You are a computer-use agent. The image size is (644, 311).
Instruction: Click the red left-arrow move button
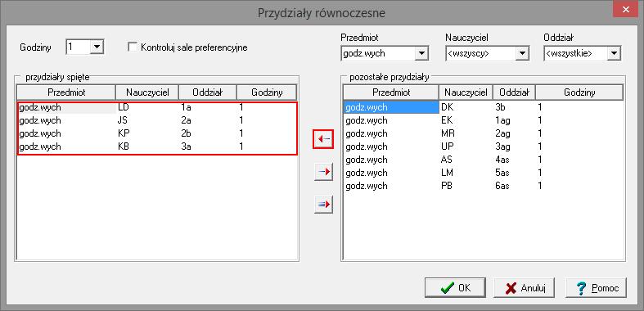coord(323,139)
